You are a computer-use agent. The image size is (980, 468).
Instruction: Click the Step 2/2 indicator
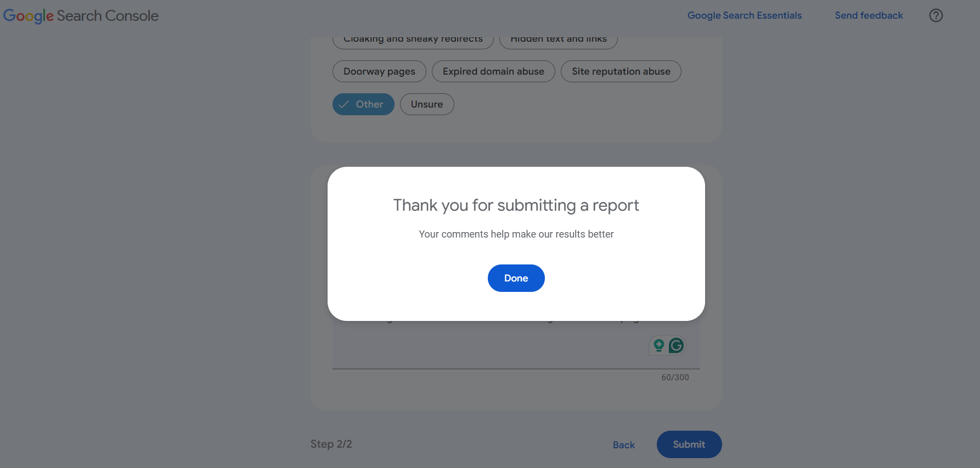click(x=331, y=444)
